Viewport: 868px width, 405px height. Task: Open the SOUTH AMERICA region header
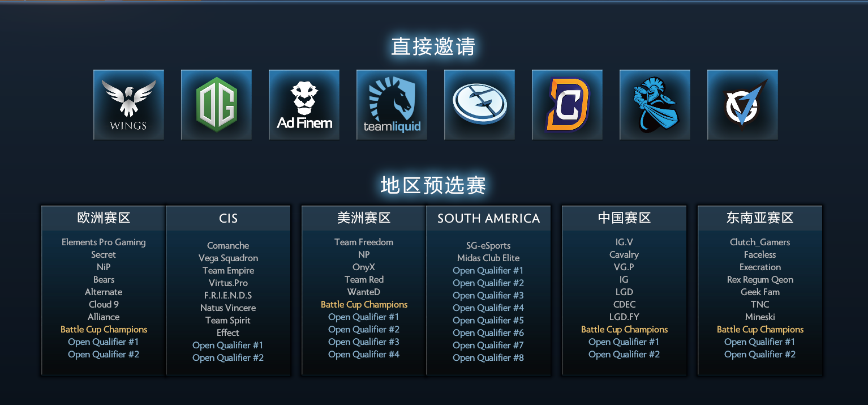488,218
